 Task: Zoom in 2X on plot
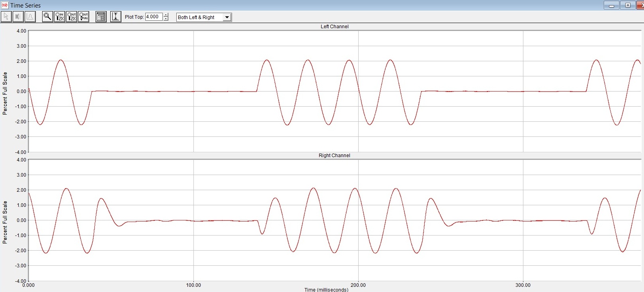pos(59,17)
